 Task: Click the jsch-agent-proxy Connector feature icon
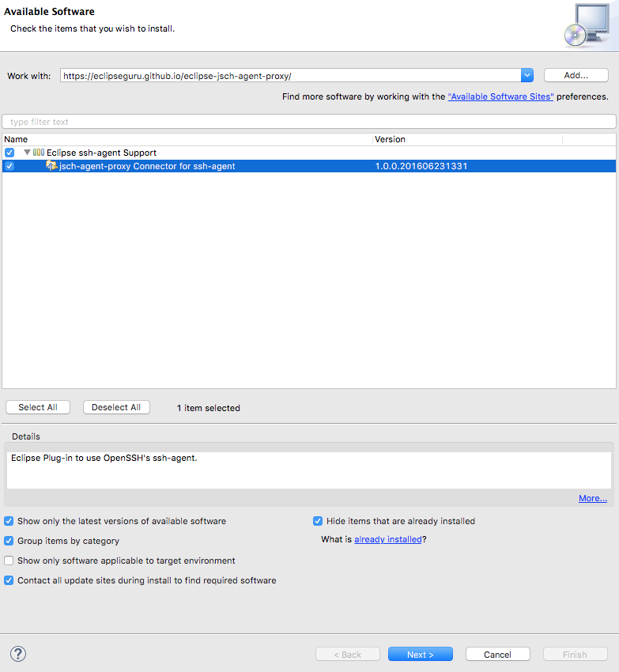pos(51,165)
